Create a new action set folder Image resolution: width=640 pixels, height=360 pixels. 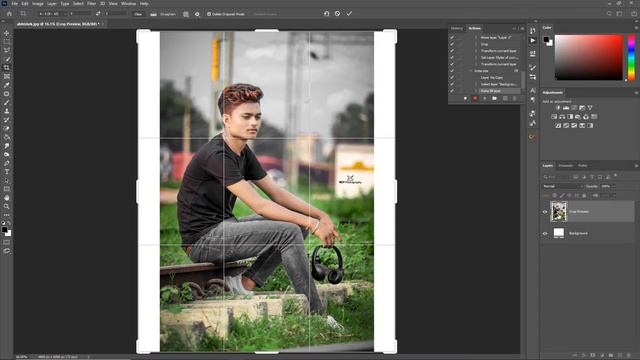(494, 98)
